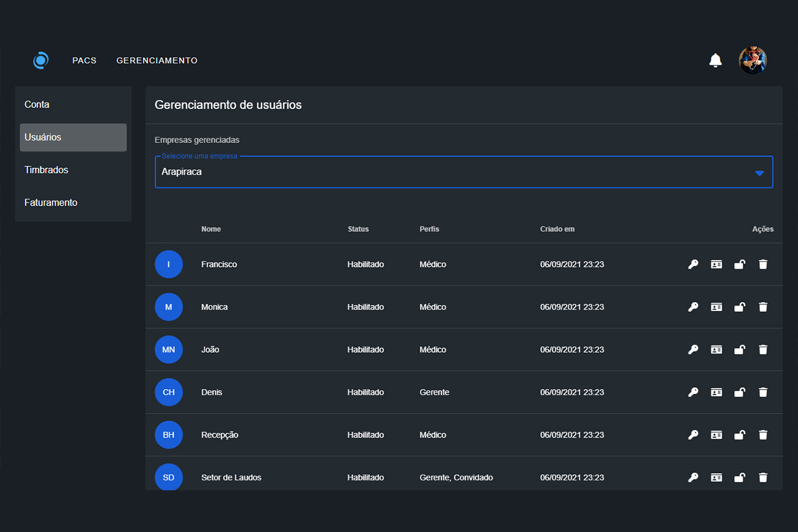The width and height of the screenshot is (798, 532).
Task: Delete user Francisco with trash icon
Action: [763, 264]
